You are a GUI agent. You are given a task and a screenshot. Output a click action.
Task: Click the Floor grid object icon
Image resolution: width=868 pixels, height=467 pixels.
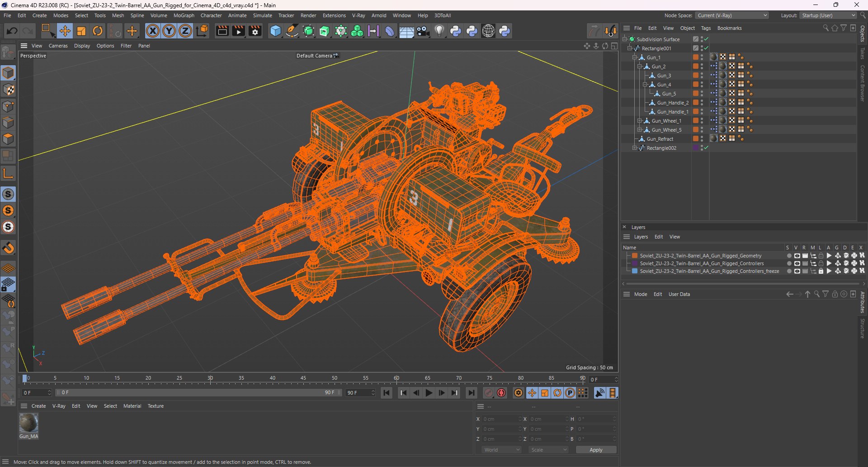406,31
